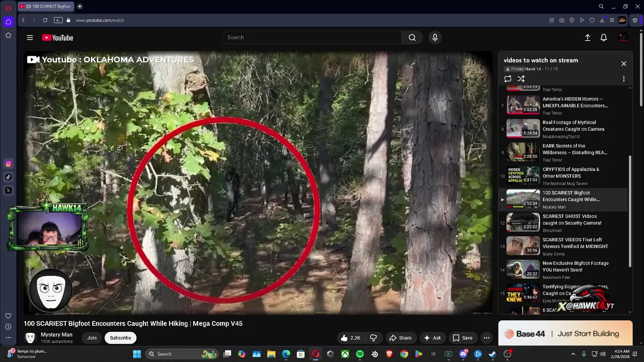Screen dimensions: 644x362
Task: Click the YouTube search box
Action: tap(312, 37)
